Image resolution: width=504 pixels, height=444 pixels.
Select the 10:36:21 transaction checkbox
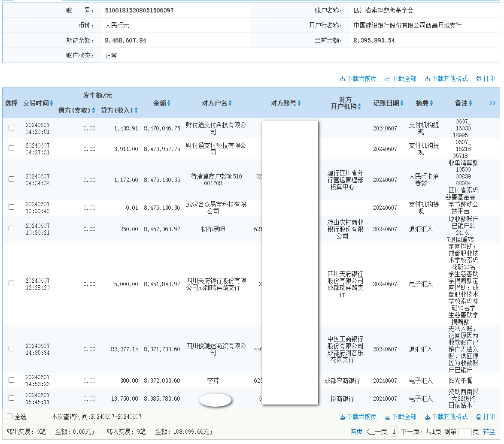11,228
